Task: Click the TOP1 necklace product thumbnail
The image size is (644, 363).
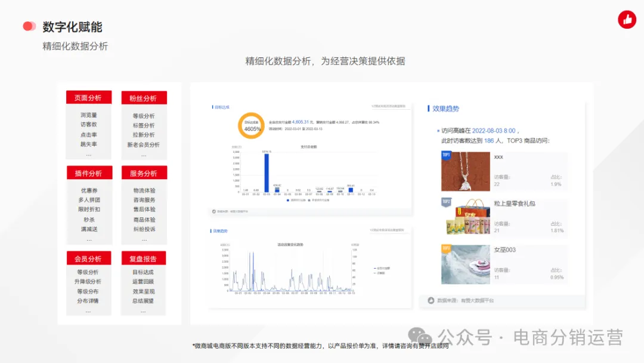Action: click(465, 171)
